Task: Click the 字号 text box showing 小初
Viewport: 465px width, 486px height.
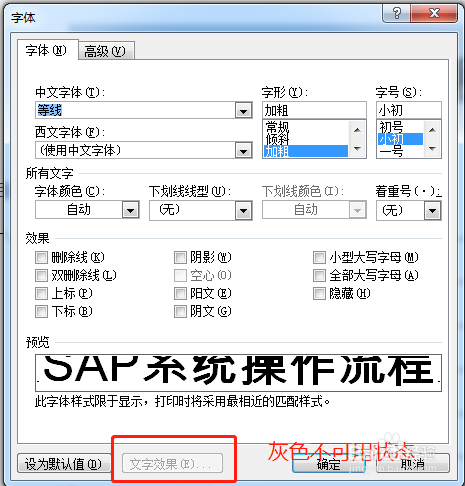Action: tap(409, 110)
